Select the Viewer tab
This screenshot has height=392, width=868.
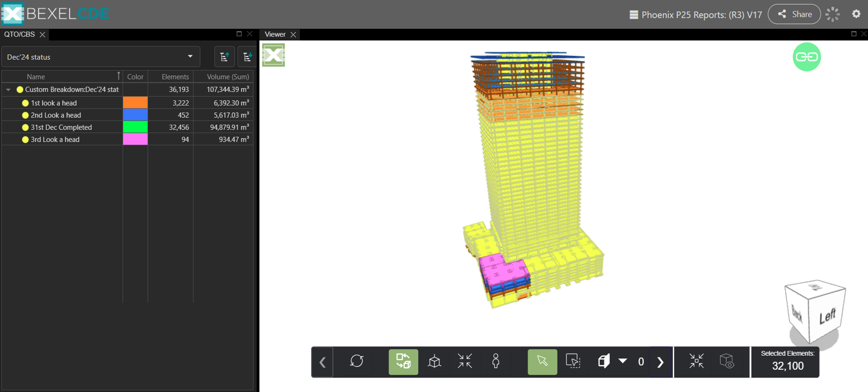pyautogui.click(x=275, y=34)
